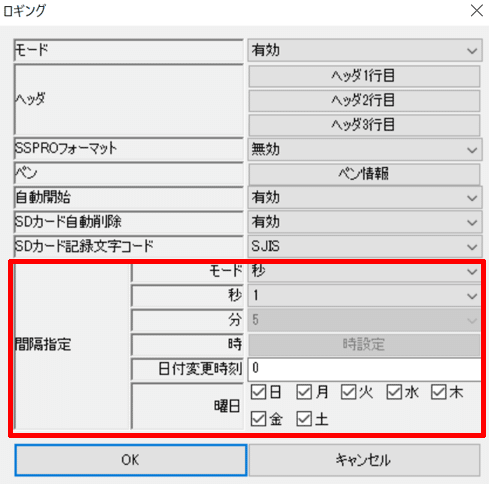This screenshot has width=489, height=484.
Task: Toggle the 土 (Saturday) checkbox
Action: click(x=304, y=419)
